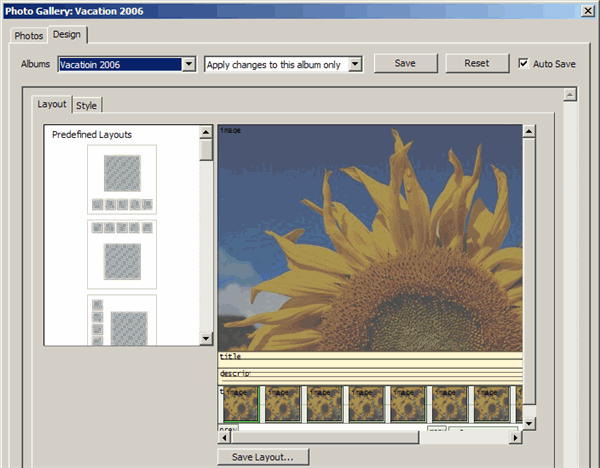This screenshot has width=600, height=468.
Task: Click the Save Layout... button
Action: tap(263, 457)
